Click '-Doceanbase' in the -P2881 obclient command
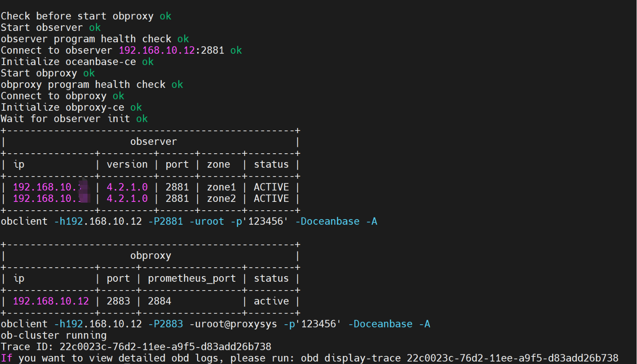Screen dimensions: 637x364 pyautogui.click(x=328, y=222)
